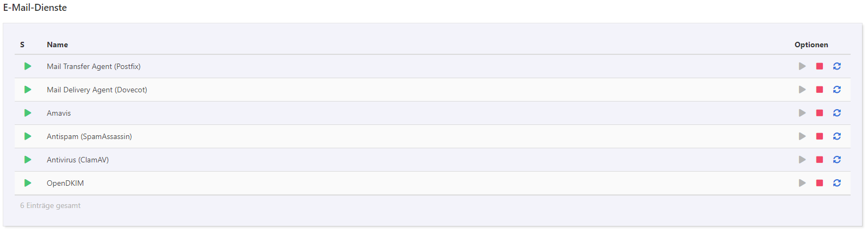
Task: Select the Antivirus (ClamAV) row name
Action: coord(78,160)
